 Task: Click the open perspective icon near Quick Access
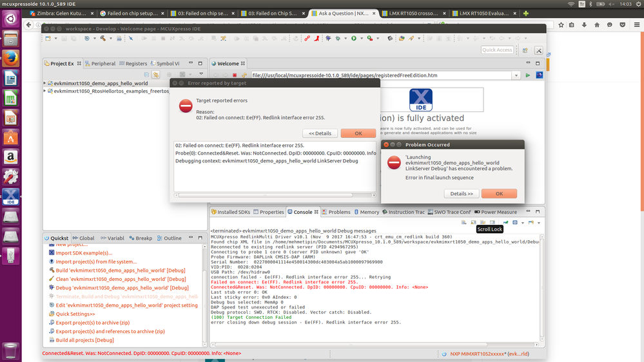pos(525,50)
